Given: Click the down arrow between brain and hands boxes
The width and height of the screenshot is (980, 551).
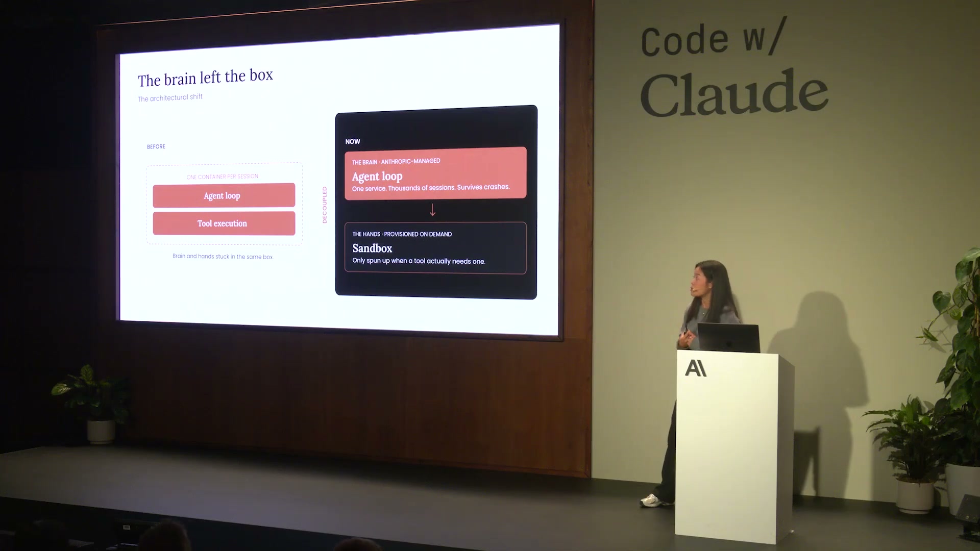Looking at the screenshot, I should [x=432, y=210].
